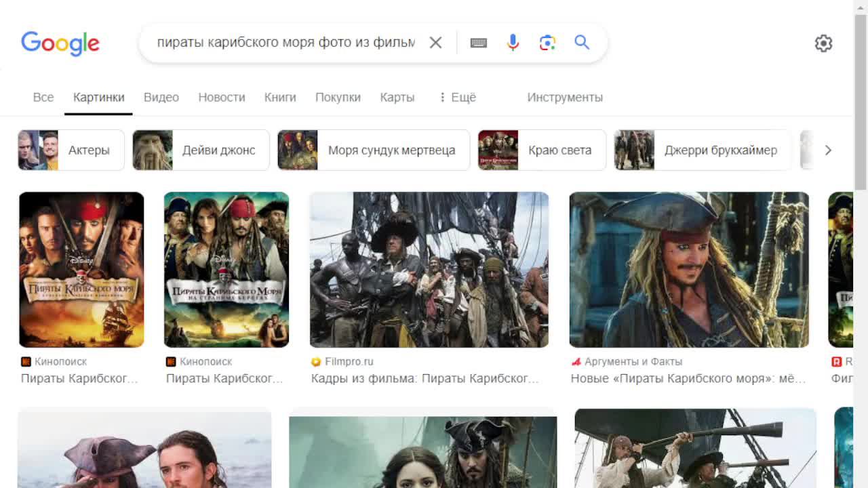Open the Карты tab
Image resolution: width=868 pixels, height=488 pixels.
(397, 97)
